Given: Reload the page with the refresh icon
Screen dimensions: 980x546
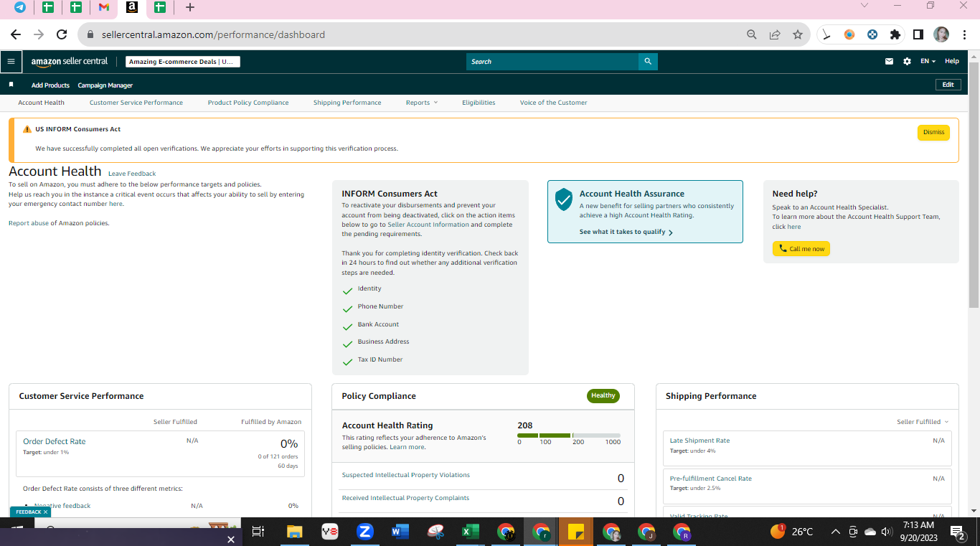Looking at the screenshot, I should coord(62,34).
